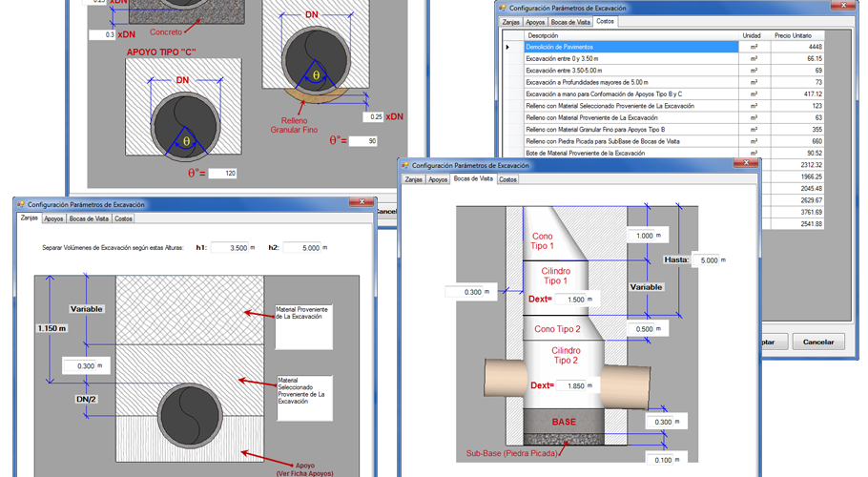The height and width of the screenshot is (477, 868).
Task: Click the Cilindro Tipo 1 Dext field
Action: coord(570,300)
